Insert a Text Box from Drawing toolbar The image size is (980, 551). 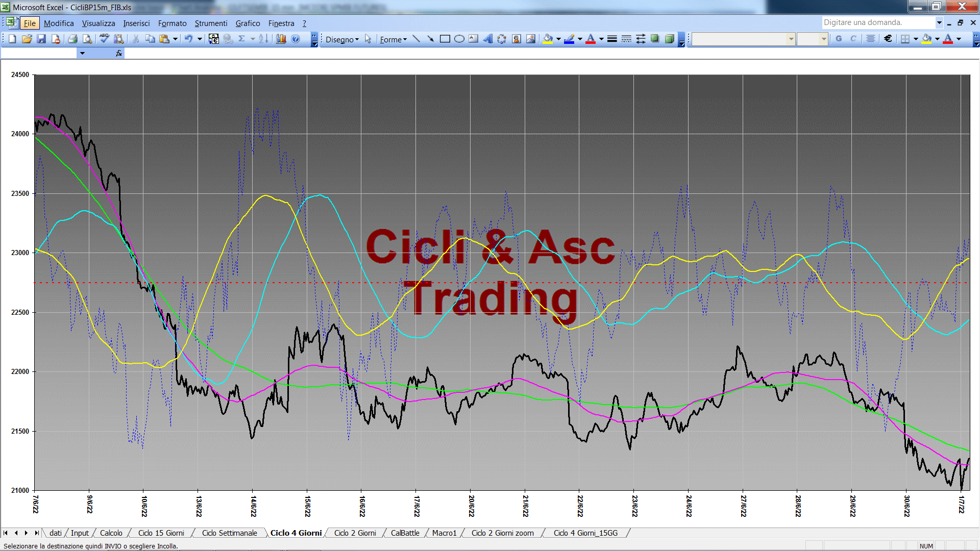tap(474, 39)
